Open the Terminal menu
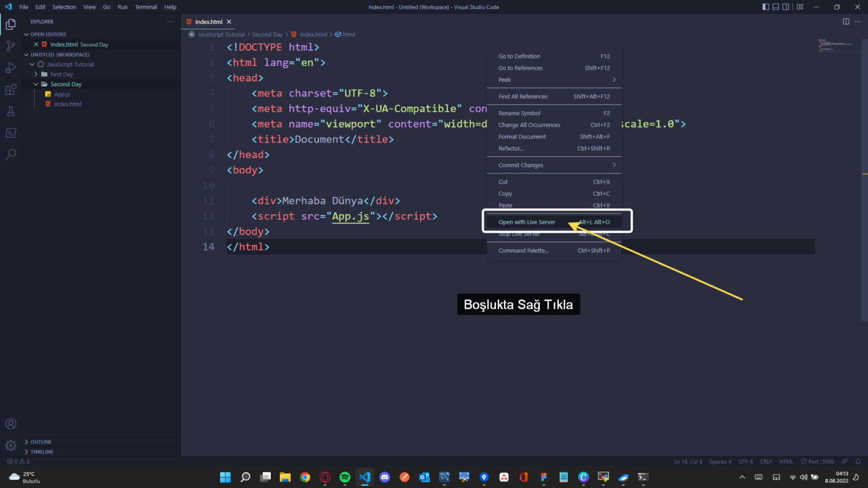Screen dimensions: 868x488 click(145, 7)
